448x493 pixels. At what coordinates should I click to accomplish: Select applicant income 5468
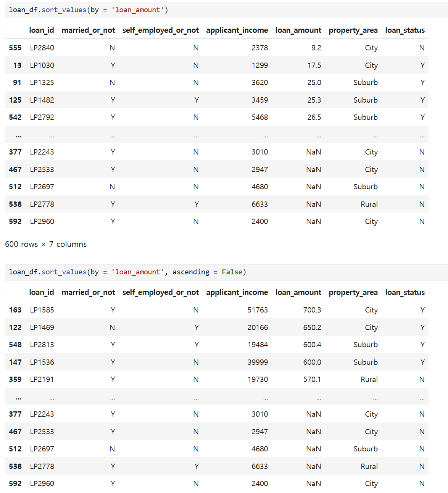pyautogui.click(x=259, y=117)
